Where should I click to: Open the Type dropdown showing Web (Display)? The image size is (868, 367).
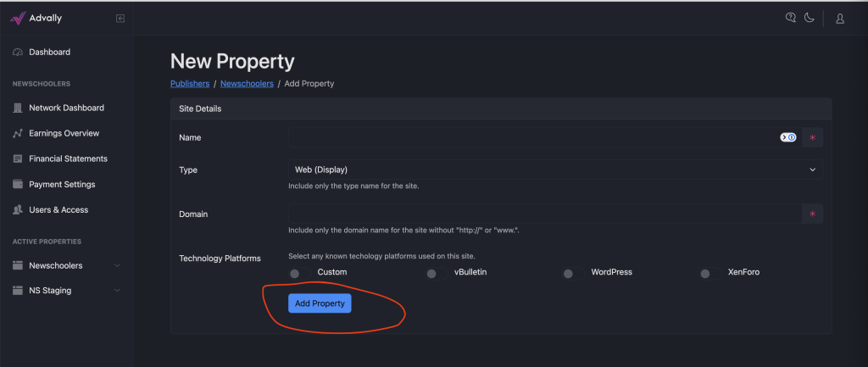(x=555, y=170)
